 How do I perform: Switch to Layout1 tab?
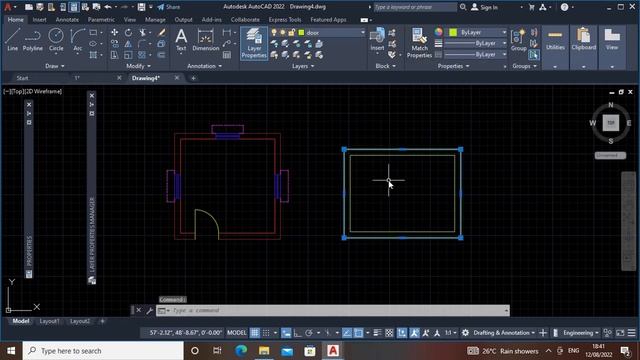click(49, 322)
